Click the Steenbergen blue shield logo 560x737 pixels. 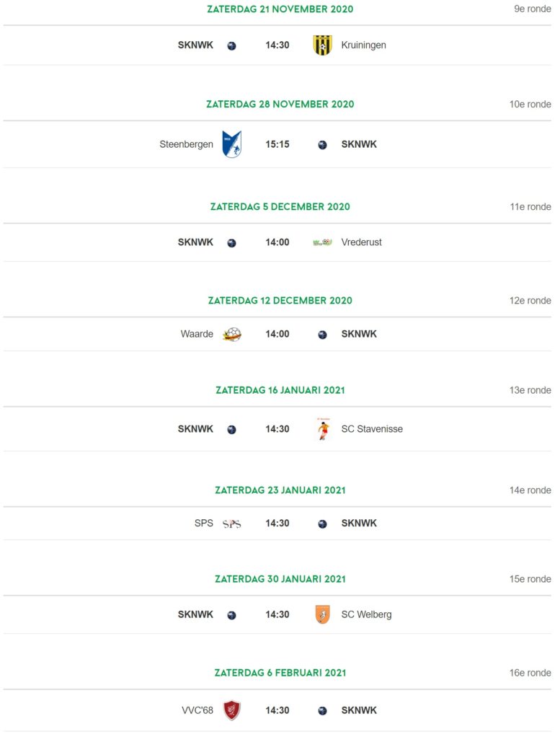(231, 144)
